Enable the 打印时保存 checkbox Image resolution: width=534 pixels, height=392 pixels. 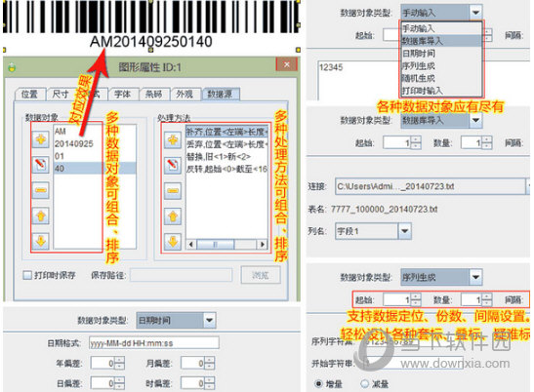coord(27,275)
